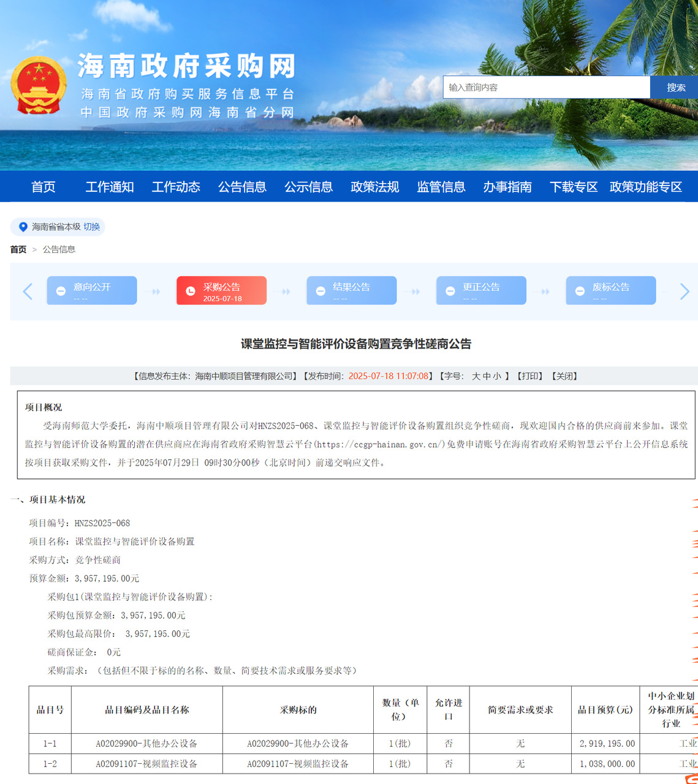
Task: Click the location pin icon
Action: pos(23,227)
